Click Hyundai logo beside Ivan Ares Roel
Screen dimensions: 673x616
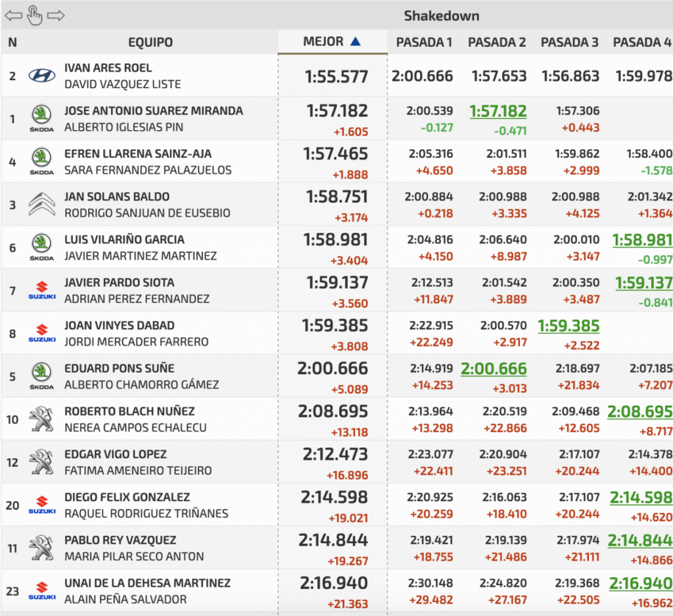42,76
